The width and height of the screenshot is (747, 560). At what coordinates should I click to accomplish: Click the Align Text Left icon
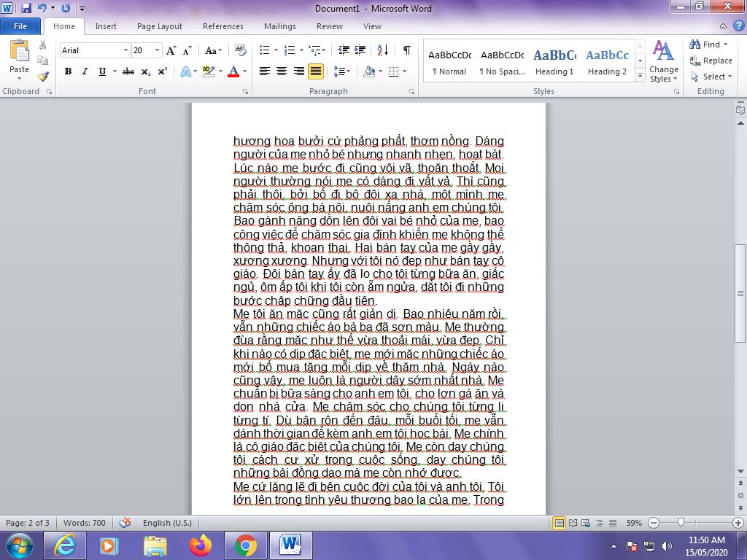(264, 71)
